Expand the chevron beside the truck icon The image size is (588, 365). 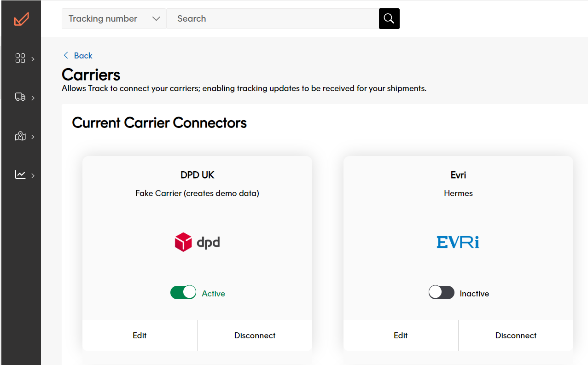point(33,98)
